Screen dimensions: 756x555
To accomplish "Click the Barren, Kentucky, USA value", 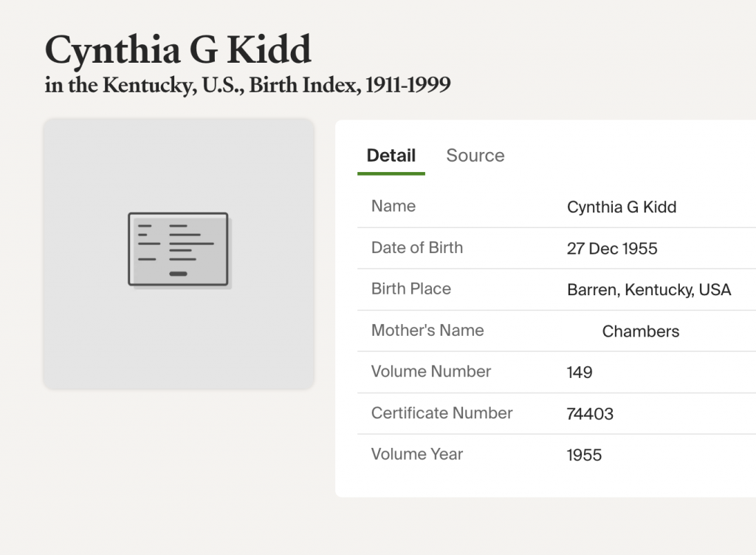I will point(649,290).
